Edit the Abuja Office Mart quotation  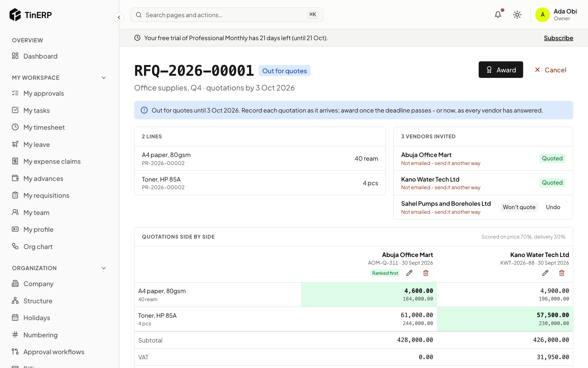tap(409, 273)
